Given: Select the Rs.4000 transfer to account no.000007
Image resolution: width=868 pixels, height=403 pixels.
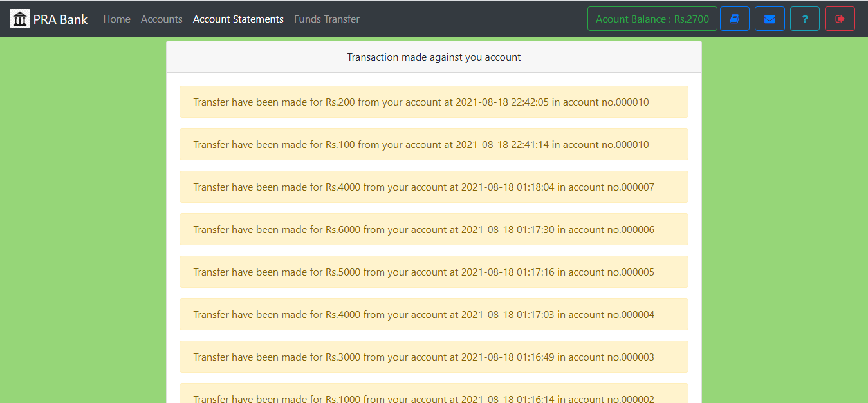Looking at the screenshot, I should [434, 187].
